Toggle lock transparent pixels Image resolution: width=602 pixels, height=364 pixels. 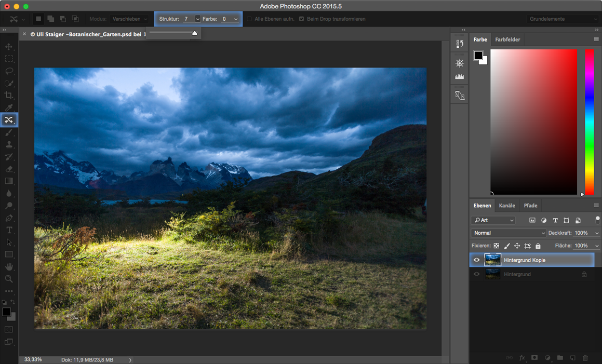click(x=497, y=246)
